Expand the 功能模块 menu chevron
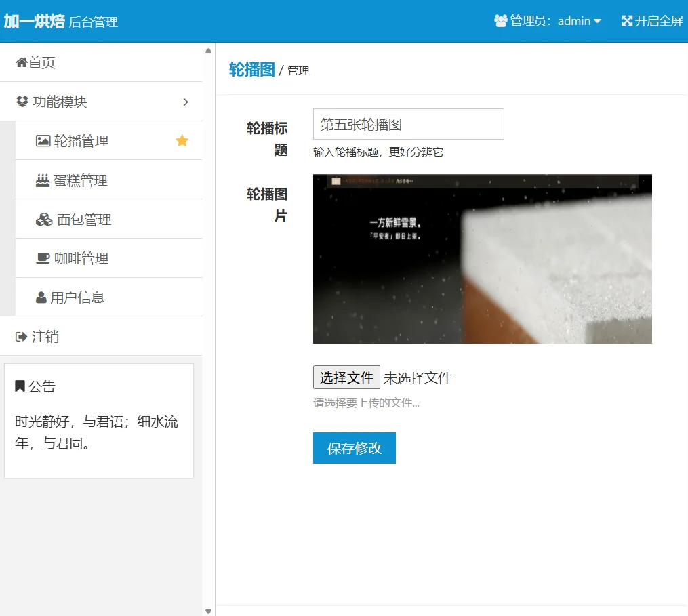The height and width of the screenshot is (616, 688). (185, 102)
